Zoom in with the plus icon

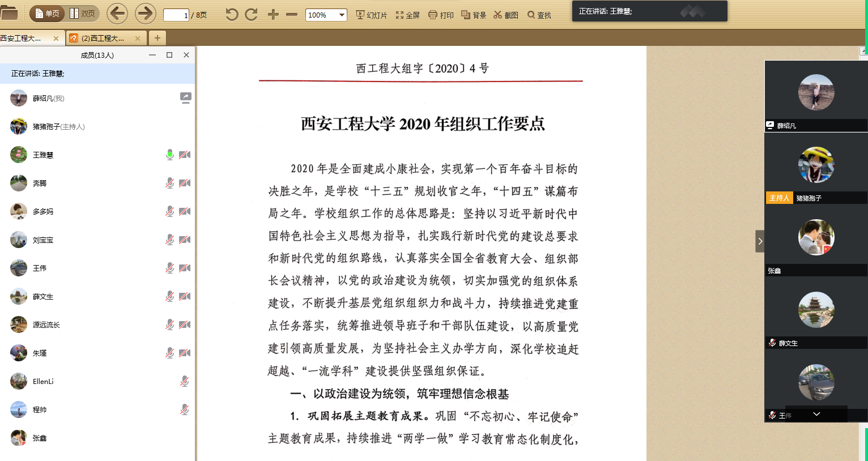[x=273, y=15]
